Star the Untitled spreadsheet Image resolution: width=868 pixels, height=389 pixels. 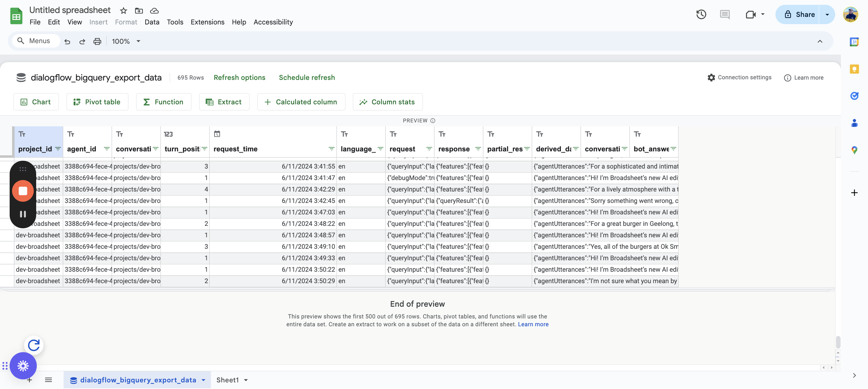pos(123,11)
